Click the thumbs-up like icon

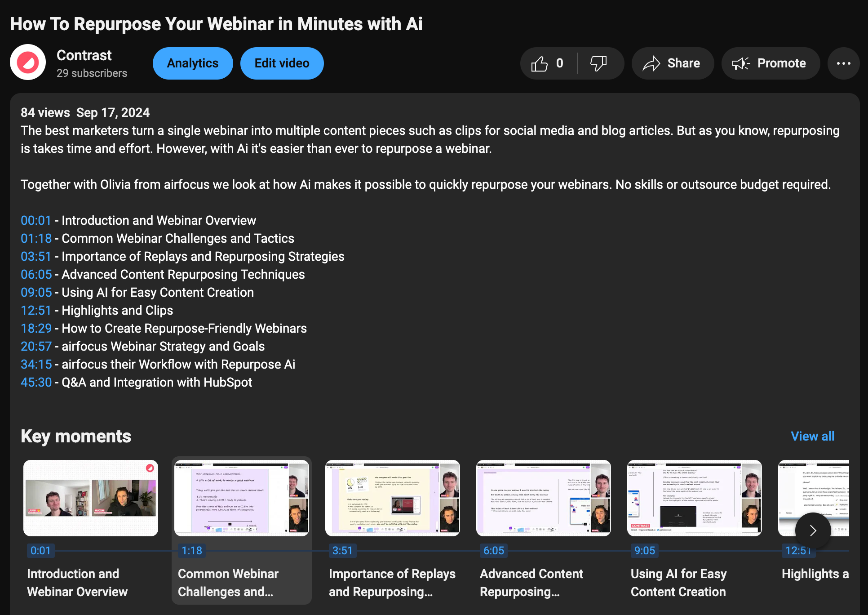click(542, 63)
